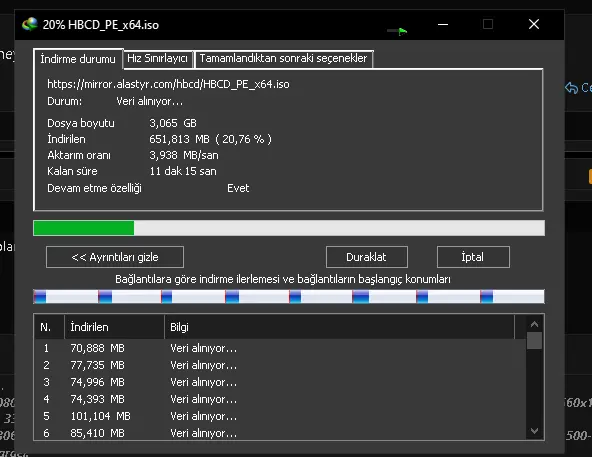The width and height of the screenshot is (592, 457).
Task: Select connection row with 85,410 MB
Action: click(280, 433)
